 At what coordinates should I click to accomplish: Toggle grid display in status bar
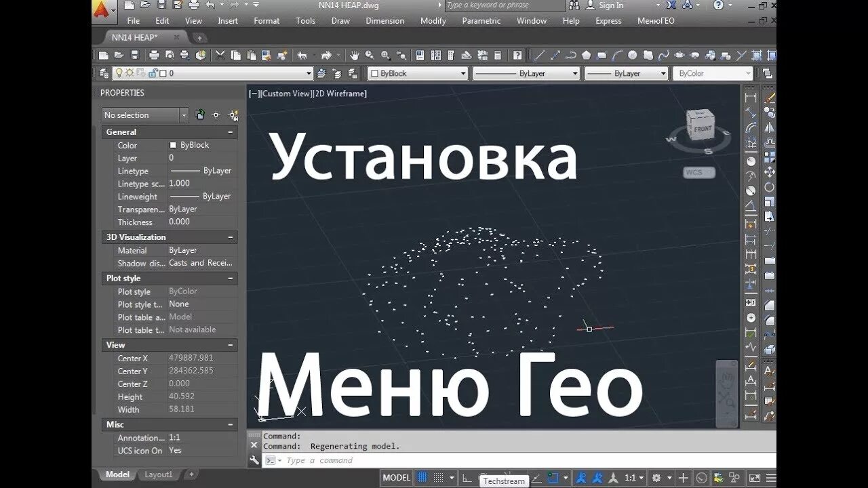coord(422,478)
